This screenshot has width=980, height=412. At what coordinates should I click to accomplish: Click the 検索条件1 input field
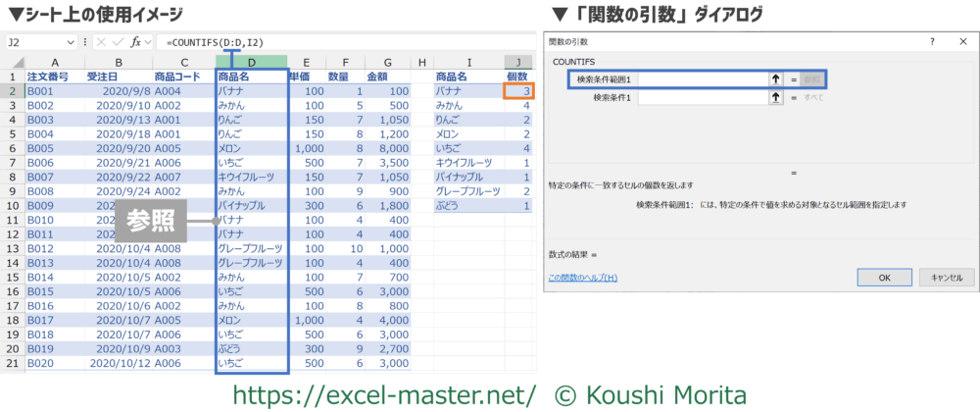pos(703,98)
